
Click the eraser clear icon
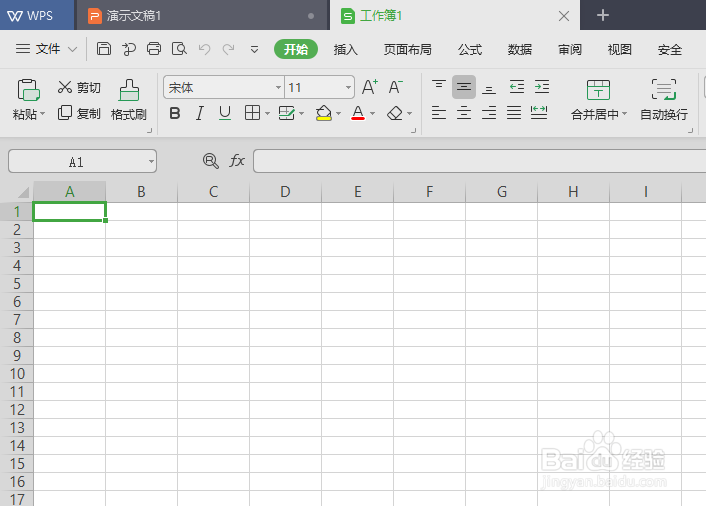click(394, 113)
